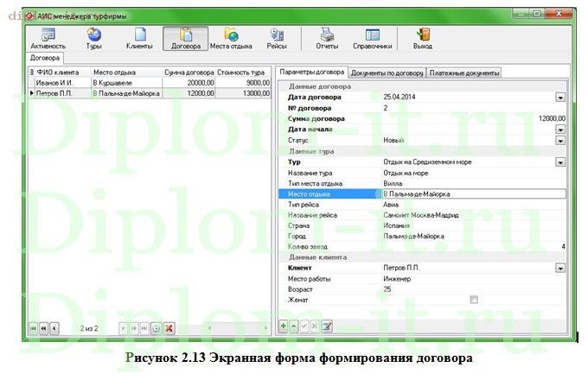
Task: Open Места отдыха section
Action: pos(231,39)
